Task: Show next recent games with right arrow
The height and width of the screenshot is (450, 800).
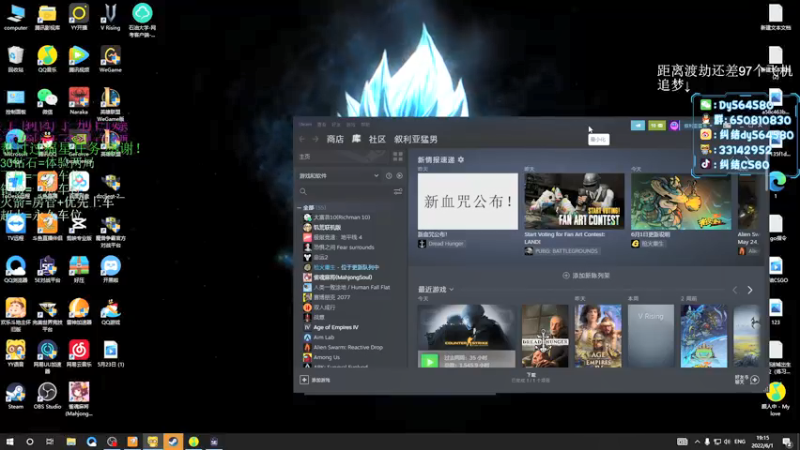Action: pos(750,290)
